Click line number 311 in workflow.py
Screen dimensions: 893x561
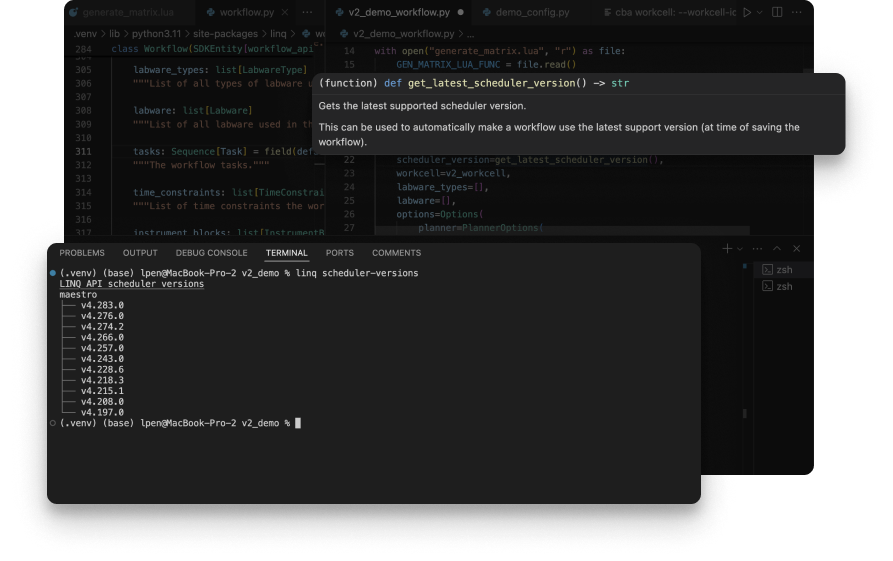pos(83,151)
